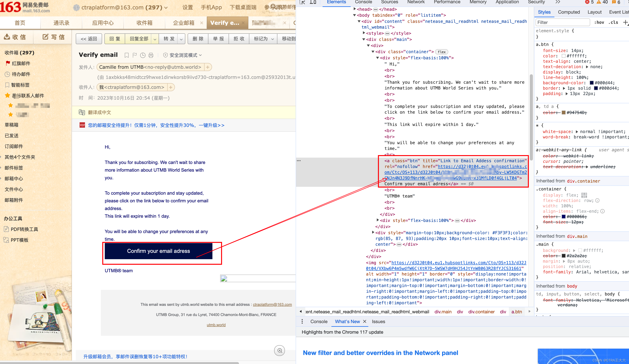Switch to the Computed tab in DevTools
The height and width of the screenshot is (364, 629).
pyautogui.click(x=569, y=12)
